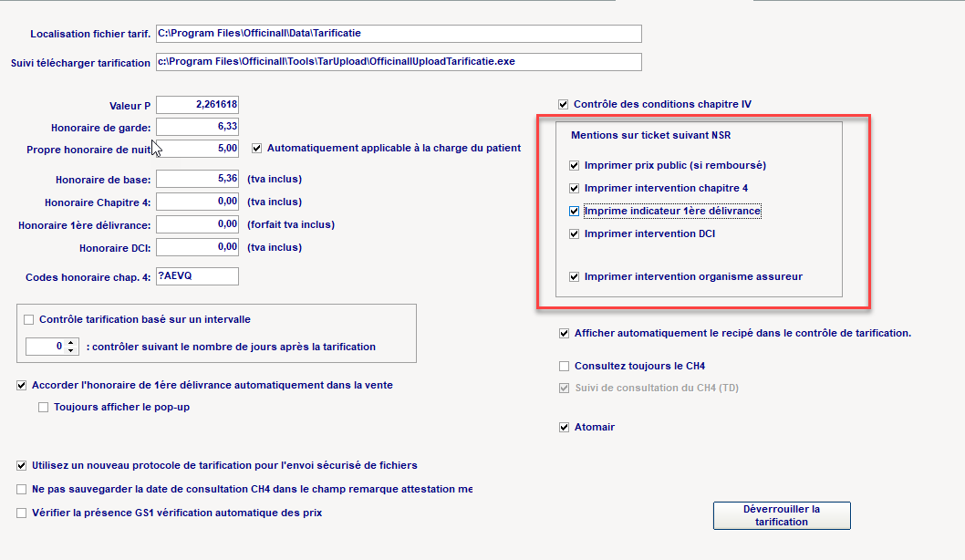Edit the Localisation fichier tarif. path field

point(398,34)
